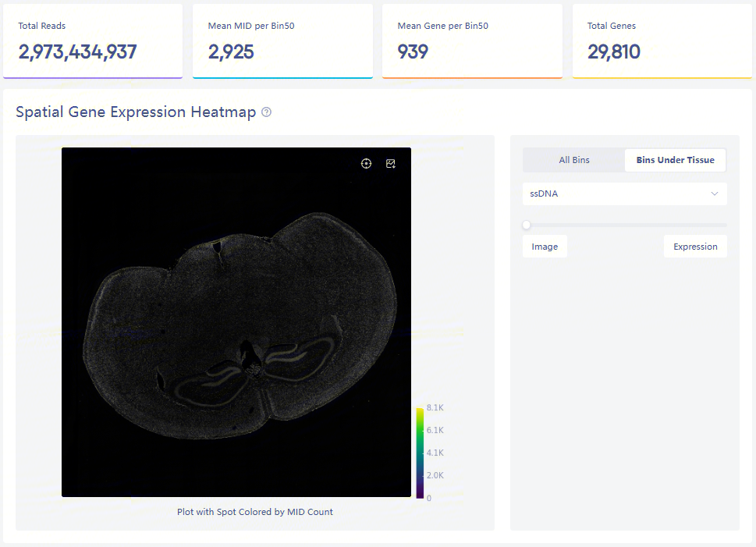Click the middle of the opacity slider track
The width and height of the screenshot is (756, 547).
(625, 225)
